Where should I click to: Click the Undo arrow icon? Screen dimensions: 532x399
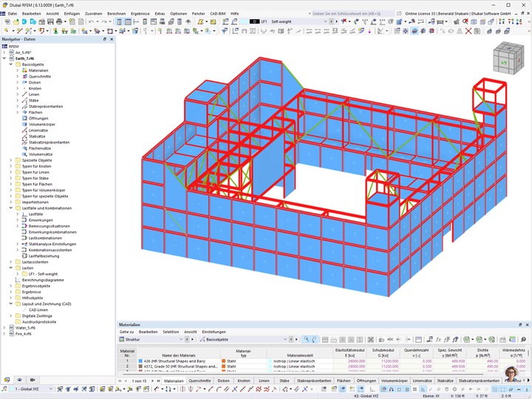[x=92, y=21]
